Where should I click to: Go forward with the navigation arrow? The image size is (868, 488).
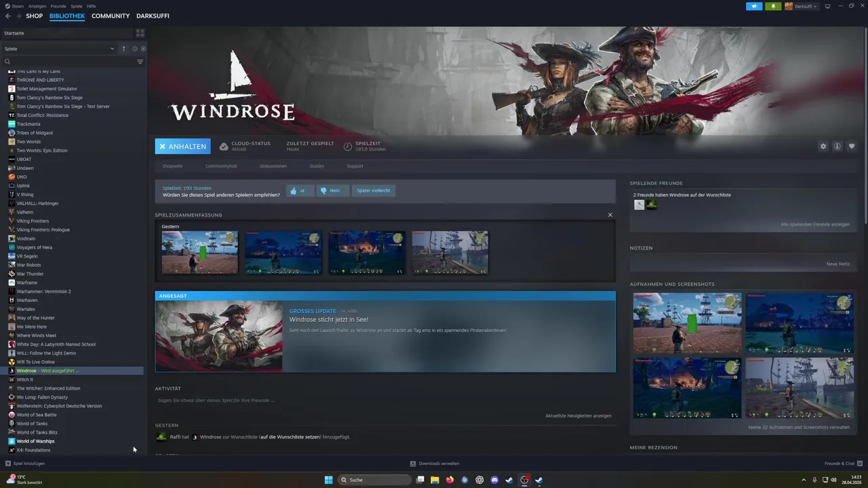click(18, 16)
